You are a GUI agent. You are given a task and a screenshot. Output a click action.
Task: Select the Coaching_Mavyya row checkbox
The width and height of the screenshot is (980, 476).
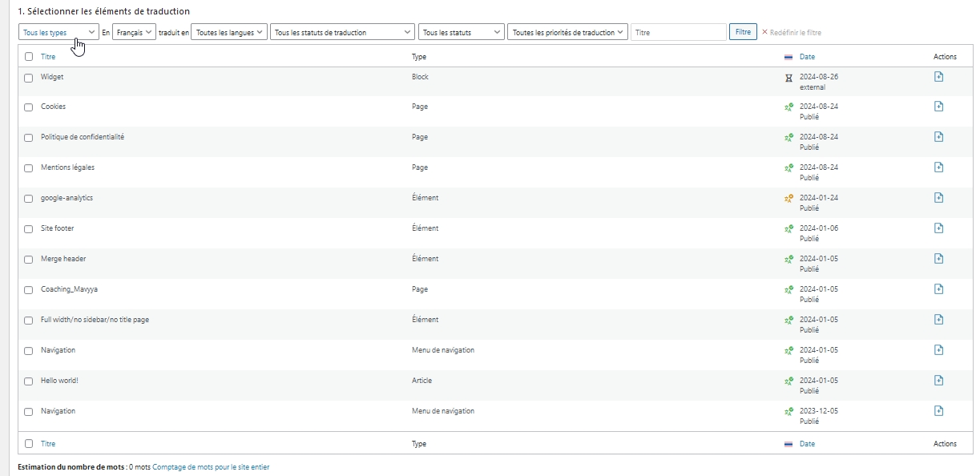29,290
